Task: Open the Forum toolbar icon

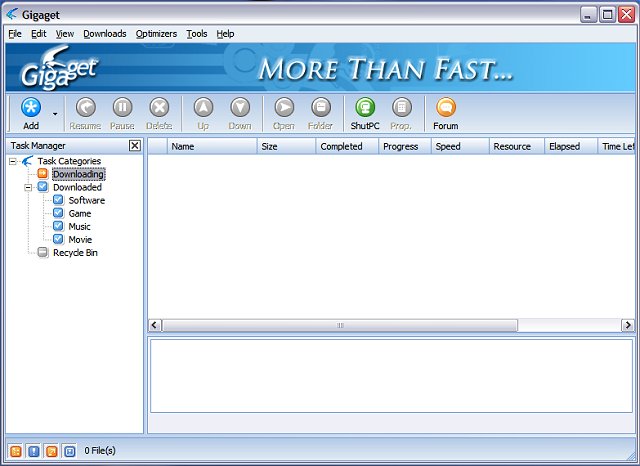Action: coord(446,108)
